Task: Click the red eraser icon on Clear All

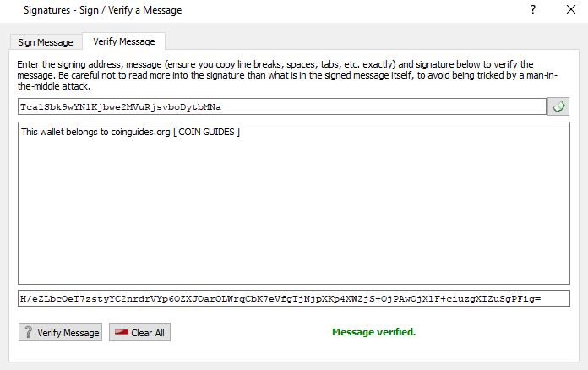Action: coord(122,332)
